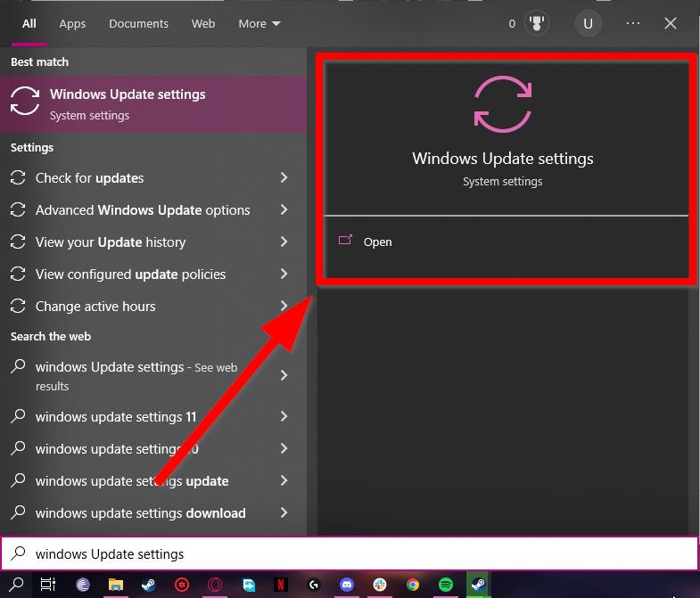The height and width of the screenshot is (598, 700).
Task: Open the first Steam taskbar icon
Action: pyautogui.click(x=149, y=584)
